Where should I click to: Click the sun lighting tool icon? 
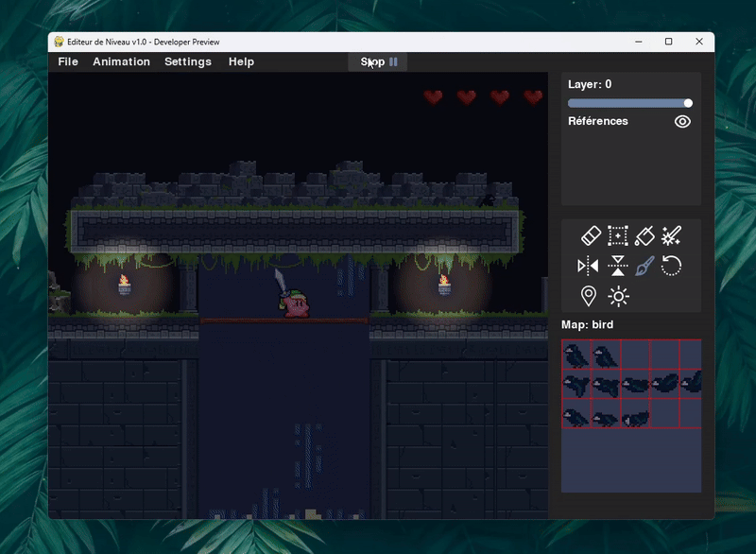point(618,296)
